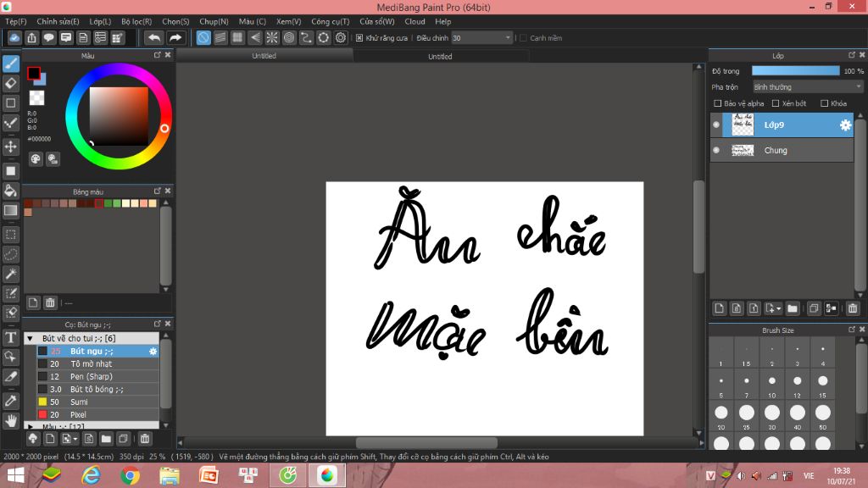
Task: Select the rectangular Select tool
Action: (x=10, y=235)
